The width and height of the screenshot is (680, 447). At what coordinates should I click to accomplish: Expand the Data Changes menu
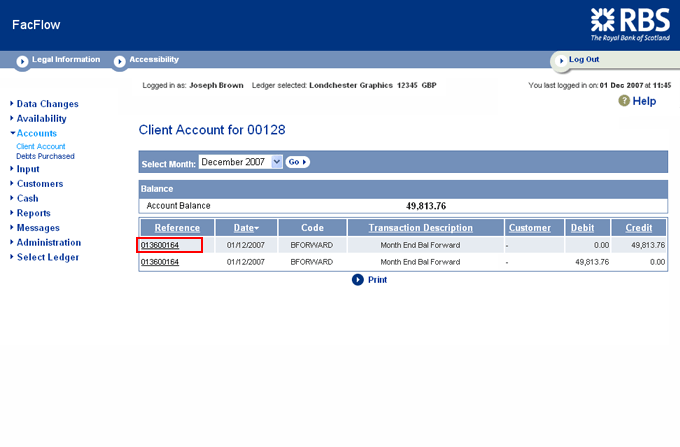click(47, 104)
